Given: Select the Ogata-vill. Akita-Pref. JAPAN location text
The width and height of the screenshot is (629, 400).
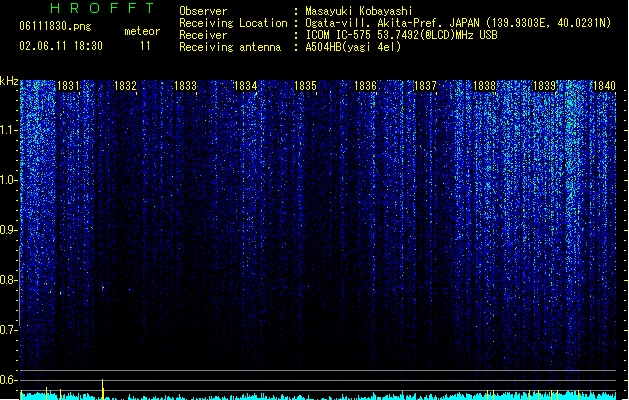Looking at the screenshot, I should [x=458, y=23].
